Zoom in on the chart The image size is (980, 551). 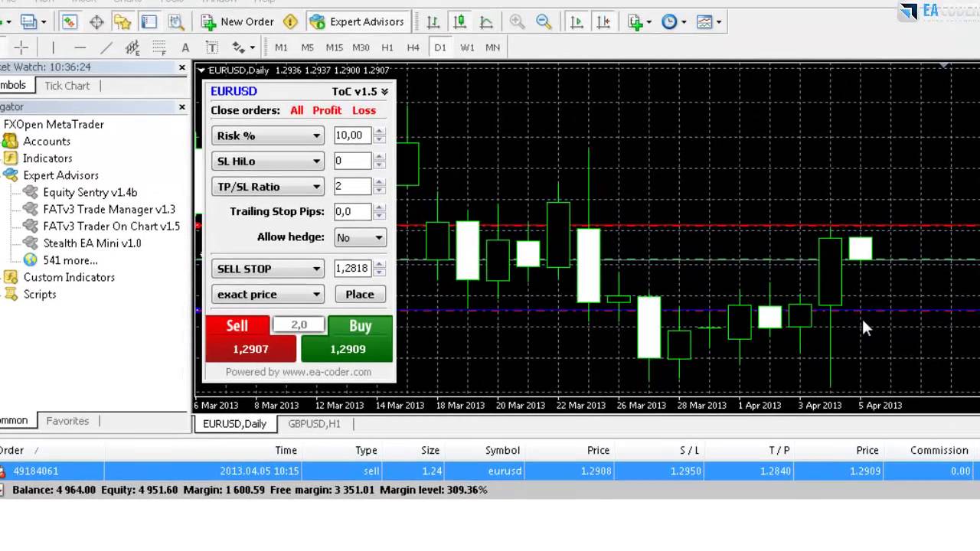518,22
